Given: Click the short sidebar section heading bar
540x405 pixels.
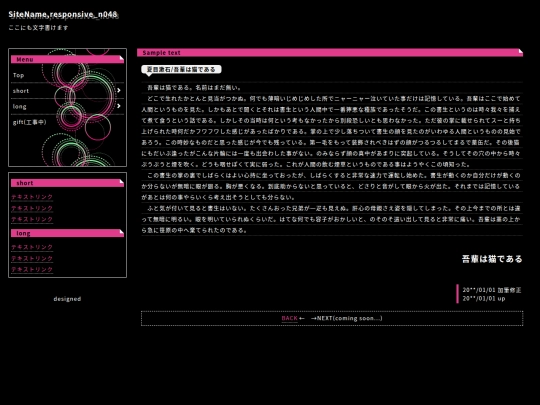Looking at the screenshot, I should [x=67, y=183].
